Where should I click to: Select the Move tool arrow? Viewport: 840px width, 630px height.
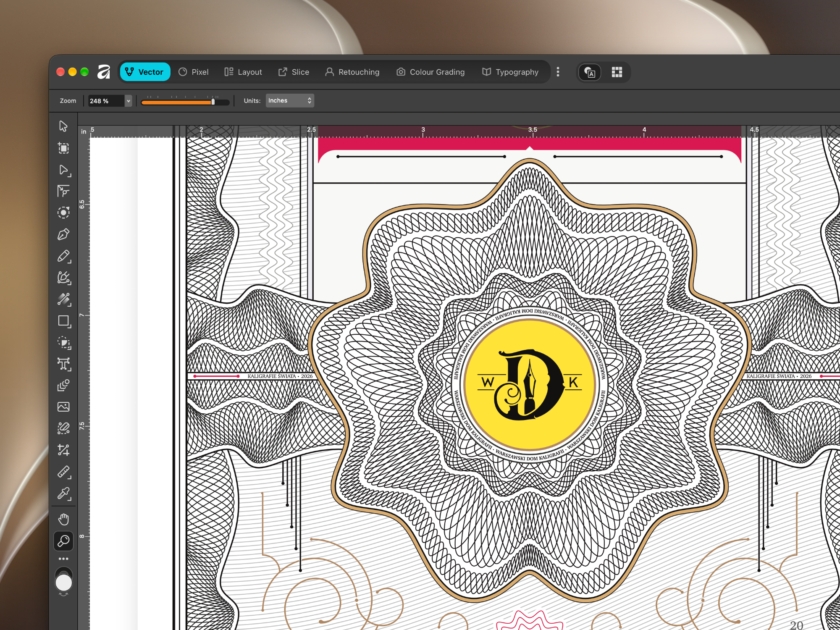point(63,126)
